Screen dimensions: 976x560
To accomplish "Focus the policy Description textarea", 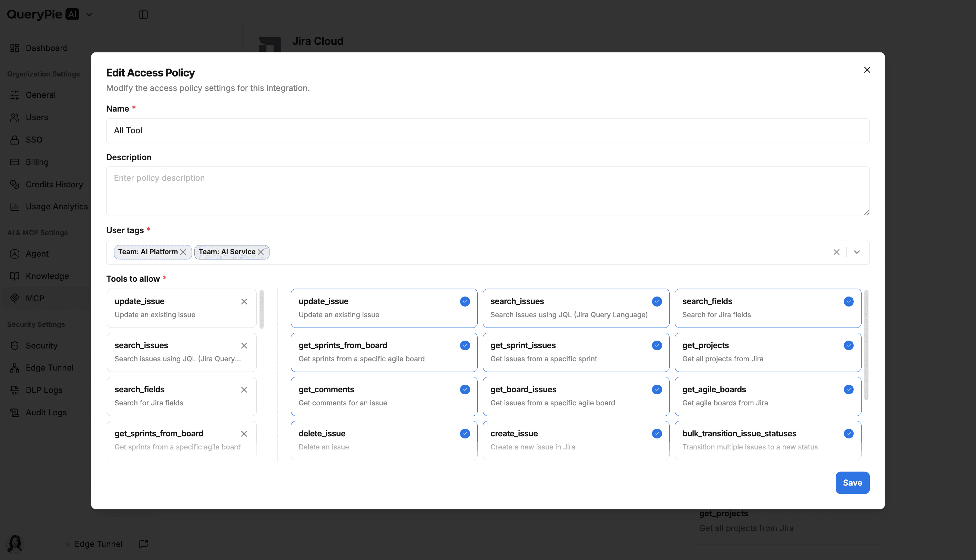I will click(487, 191).
